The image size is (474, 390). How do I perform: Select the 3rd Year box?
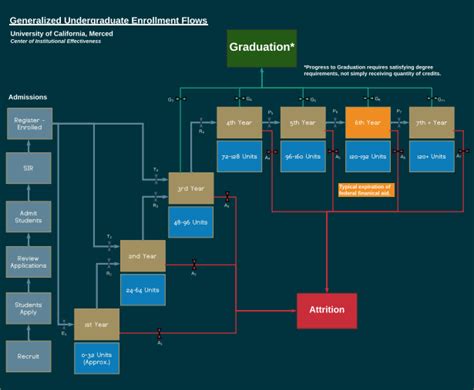click(191, 188)
